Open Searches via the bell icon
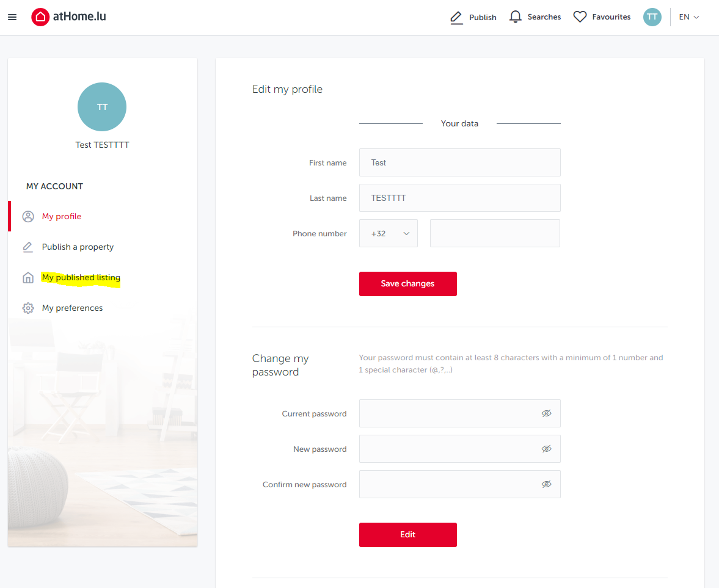 (514, 16)
